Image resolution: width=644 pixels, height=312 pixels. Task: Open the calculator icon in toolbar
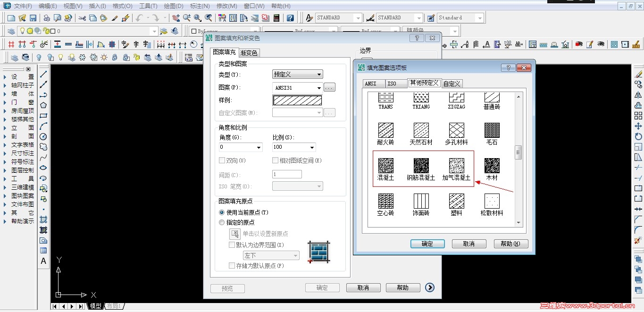click(276, 18)
